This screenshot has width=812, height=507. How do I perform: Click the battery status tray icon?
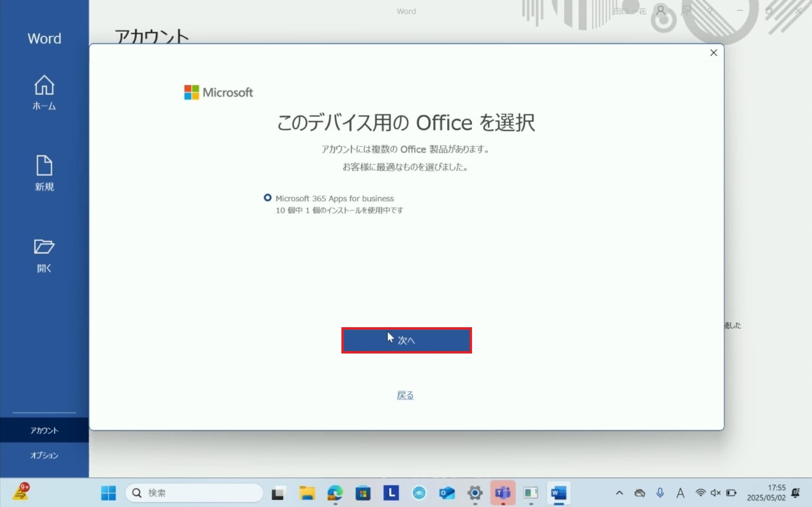click(731, 493)
